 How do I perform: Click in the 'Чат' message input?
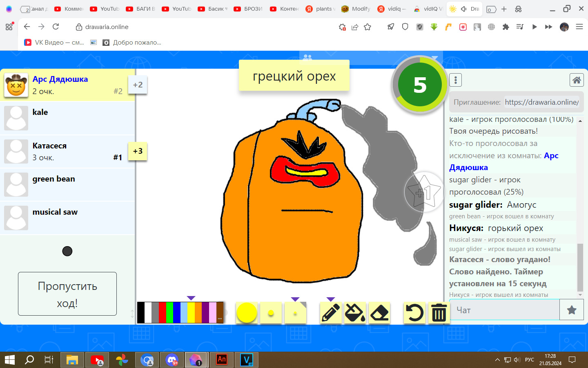tap(504, 310)
